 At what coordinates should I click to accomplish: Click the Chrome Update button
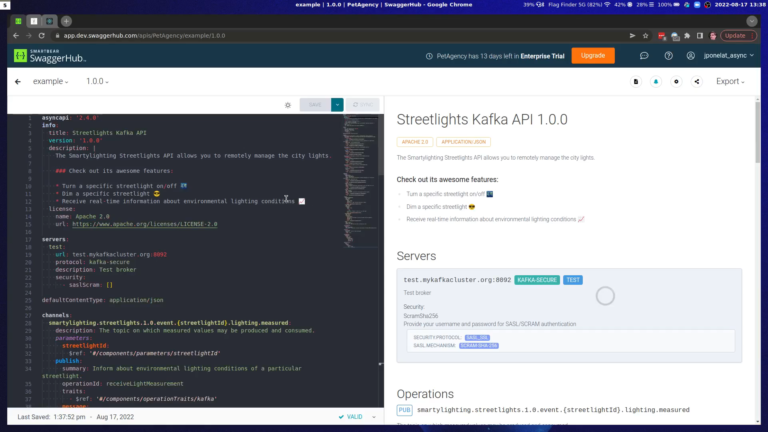click(x=738, y=36)
